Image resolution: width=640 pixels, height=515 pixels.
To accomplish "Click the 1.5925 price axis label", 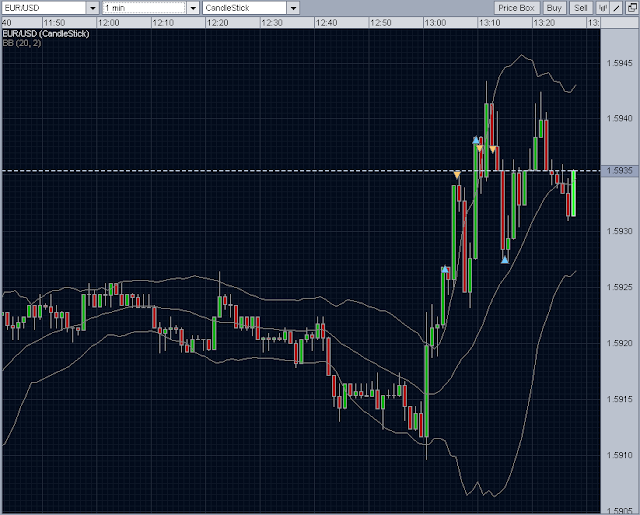I will point(619,287).
